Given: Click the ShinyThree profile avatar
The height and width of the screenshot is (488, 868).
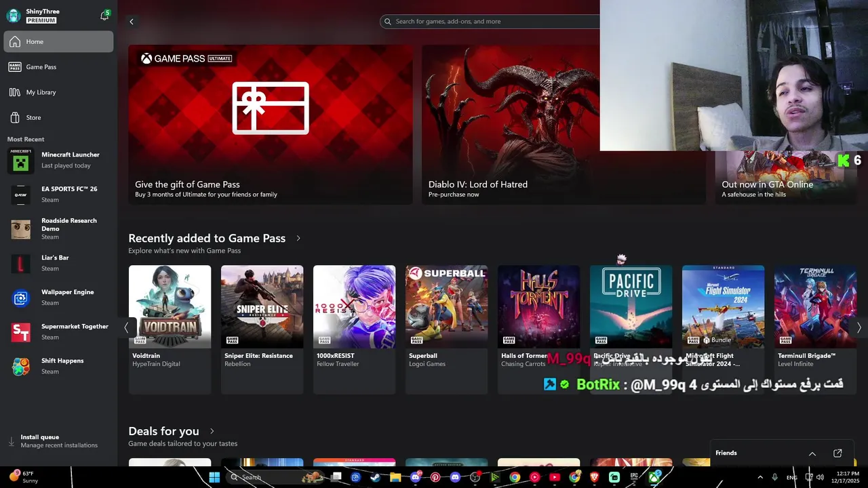Looking at the screenshot, I should pos(13,16).
